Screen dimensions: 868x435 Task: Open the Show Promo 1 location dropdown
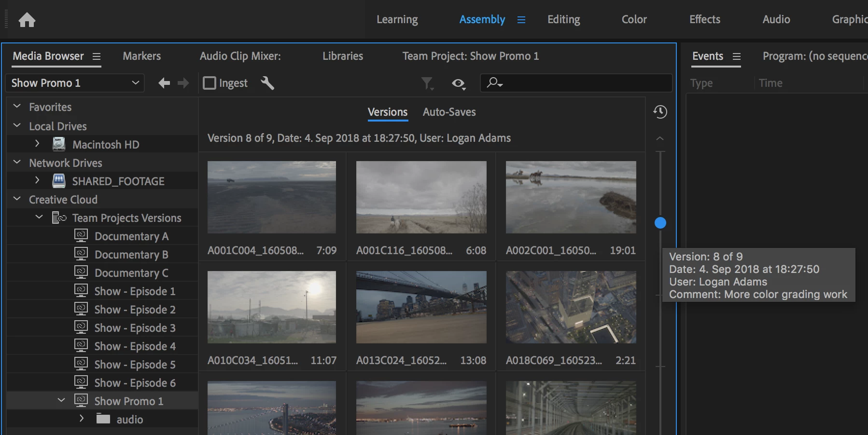point(75,83)
